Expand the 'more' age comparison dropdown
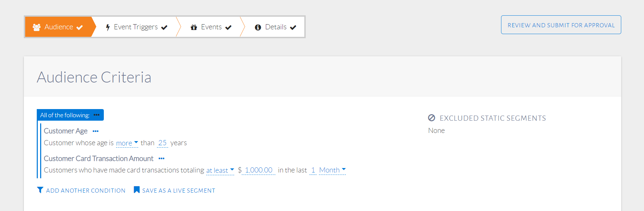Screen dimensions: 644x211 (127, 143)
